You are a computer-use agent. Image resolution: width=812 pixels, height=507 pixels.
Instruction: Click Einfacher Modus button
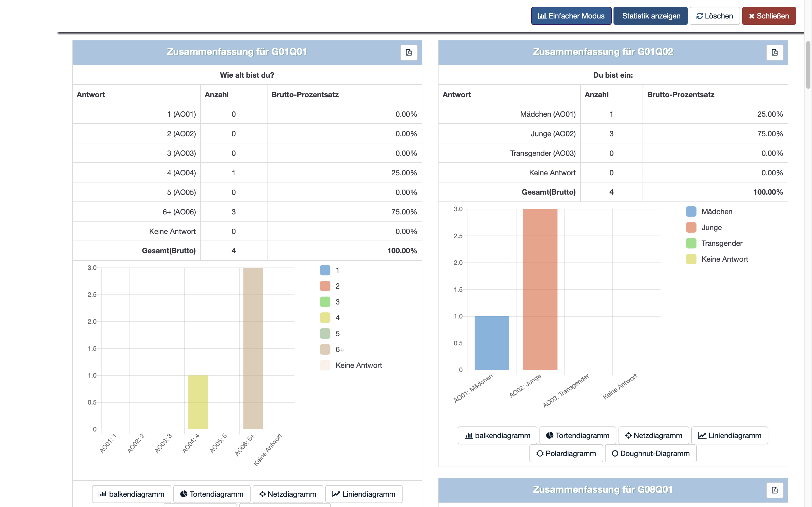pos(571,16)
